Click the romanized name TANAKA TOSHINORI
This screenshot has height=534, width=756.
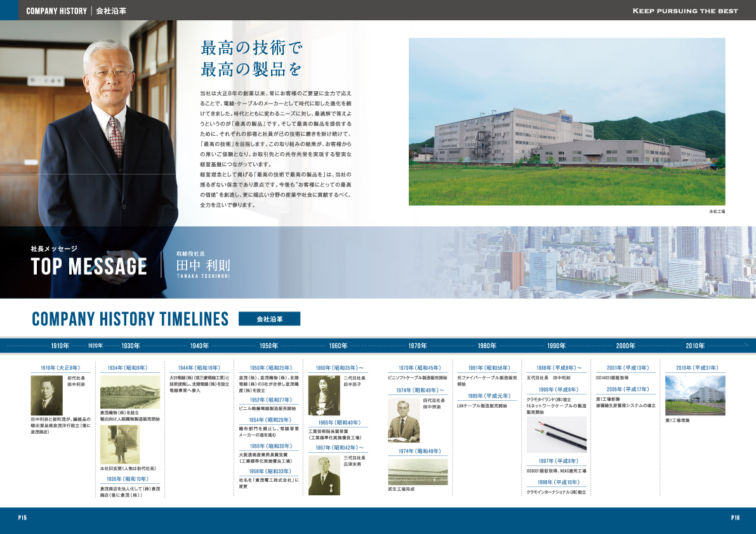click(x=203, y=276)
